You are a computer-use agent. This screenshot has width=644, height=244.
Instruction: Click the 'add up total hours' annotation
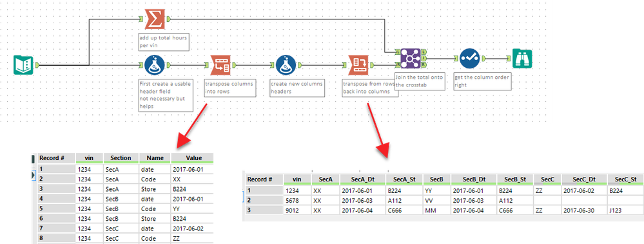pos(164,41)
